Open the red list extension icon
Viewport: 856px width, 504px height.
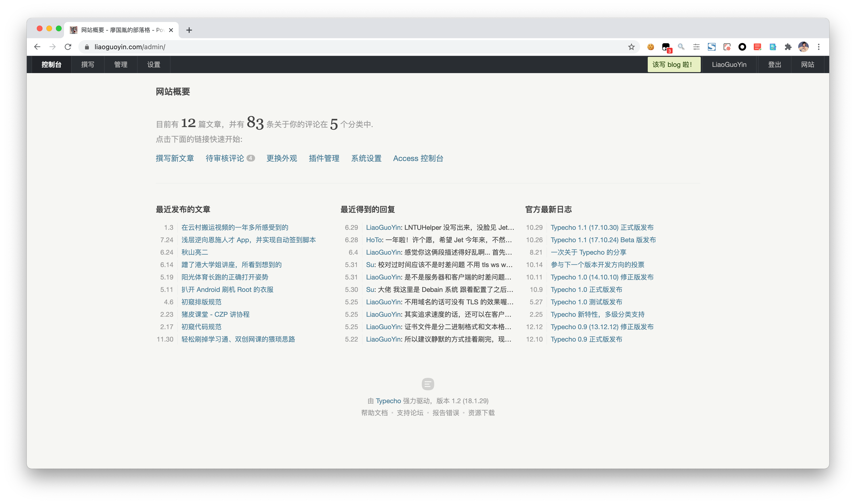(757, 47)
